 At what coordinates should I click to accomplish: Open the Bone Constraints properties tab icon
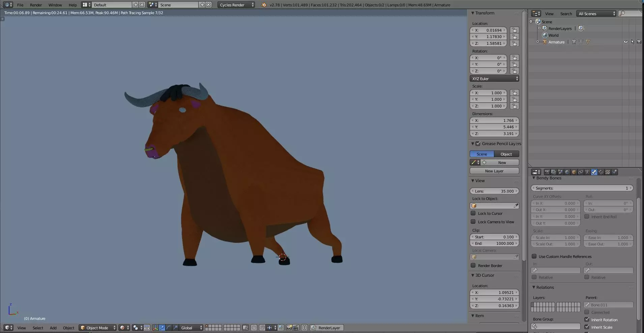click(x=601, y=172)
